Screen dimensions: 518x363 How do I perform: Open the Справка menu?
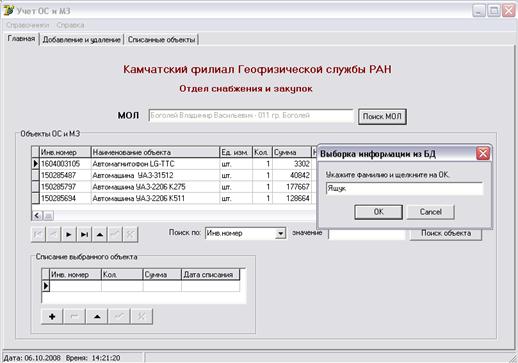pos(70,25)
